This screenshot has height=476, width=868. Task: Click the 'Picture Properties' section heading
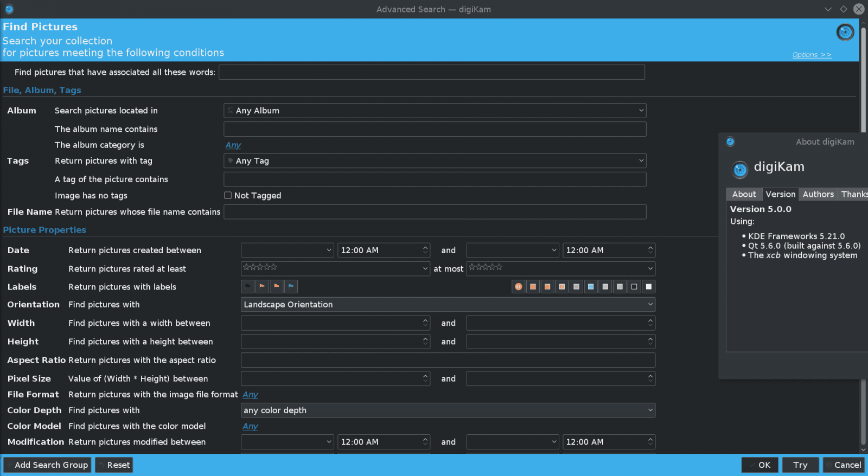click(44, 230)
